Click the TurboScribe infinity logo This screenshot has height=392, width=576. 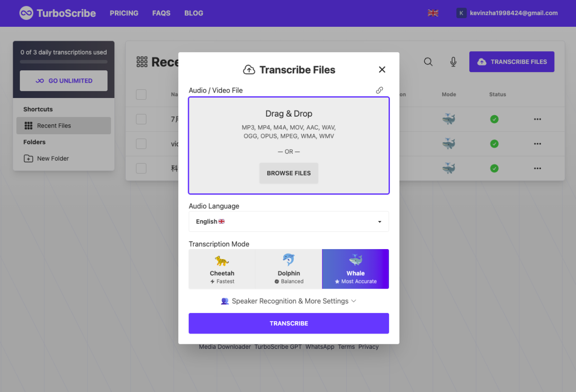click(x=26, y=13)
